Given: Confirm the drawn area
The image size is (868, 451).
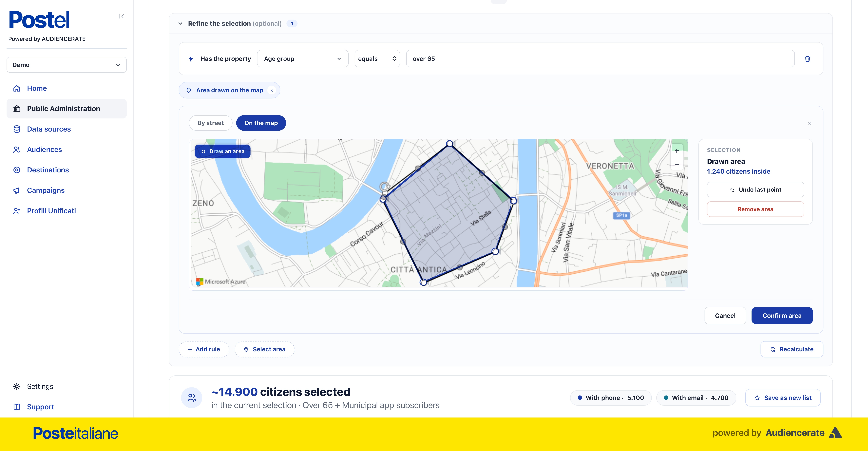Looking at the screenshot, I should [782, 316].
